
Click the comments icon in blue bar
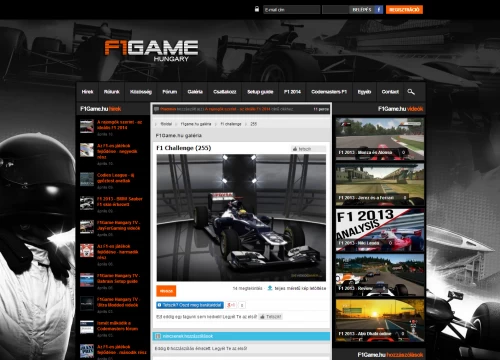click(158, 336)
